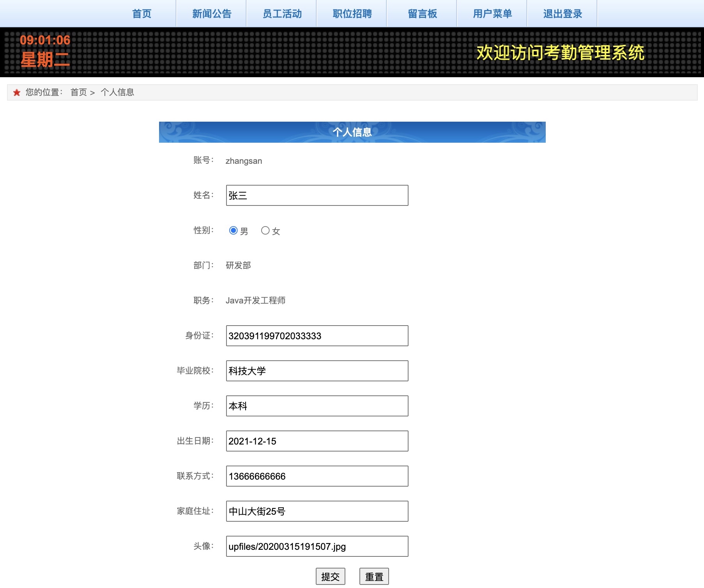The image size is (704, 588).
Task: Open the 用户菜单 navigation menu item
Action: coord(492,13)
